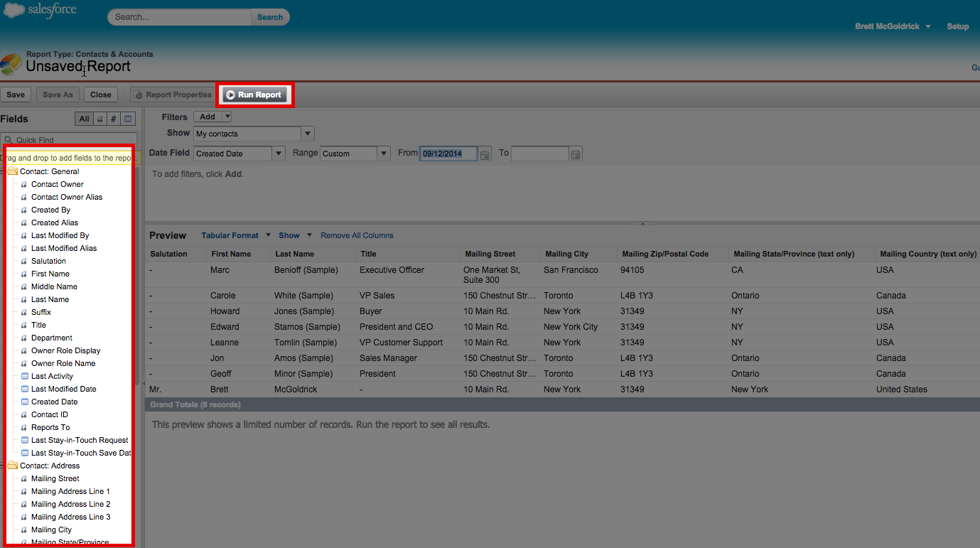Open the Range 'Custom' dropdown

tap(384, 154)
